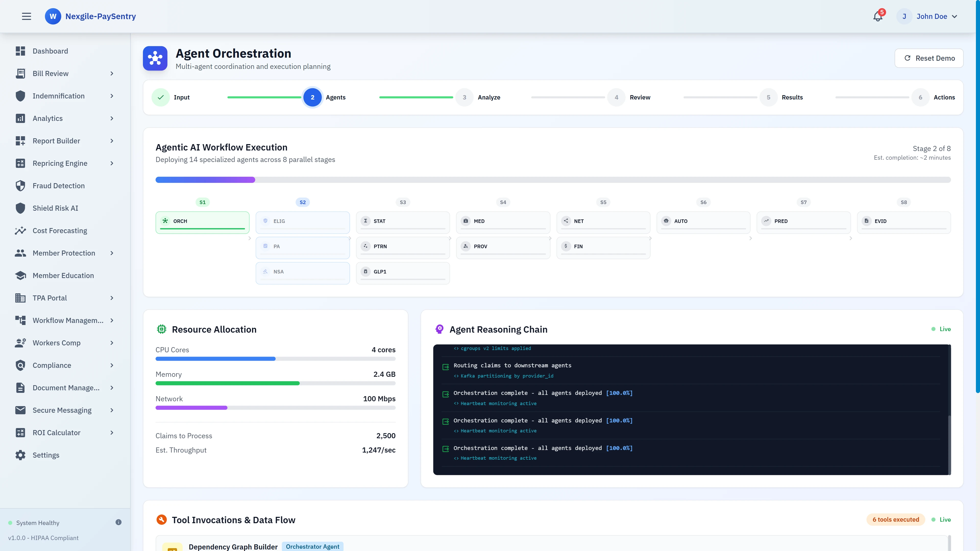Select the Tool Invocations wrench icon
This screenshot has height=551, width=980.
point(162,519)
